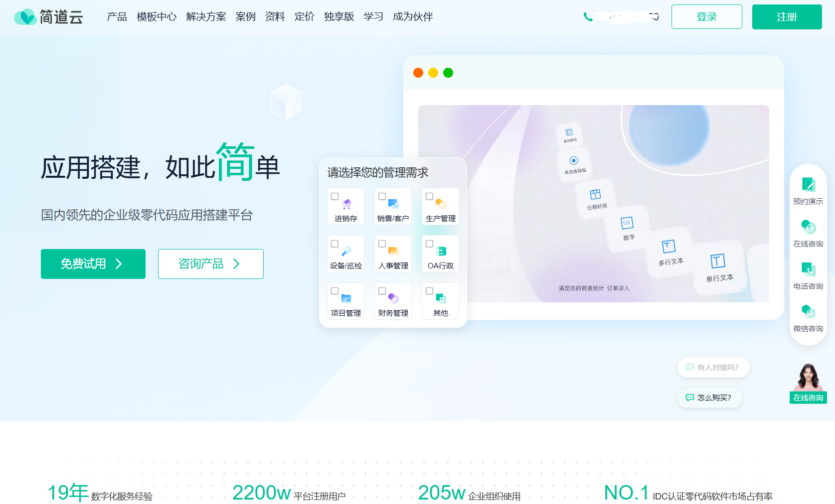Click the NO.1 IDC statistic
The width and height of the screenshot is (835, 504).
click(x=688, y=493)
